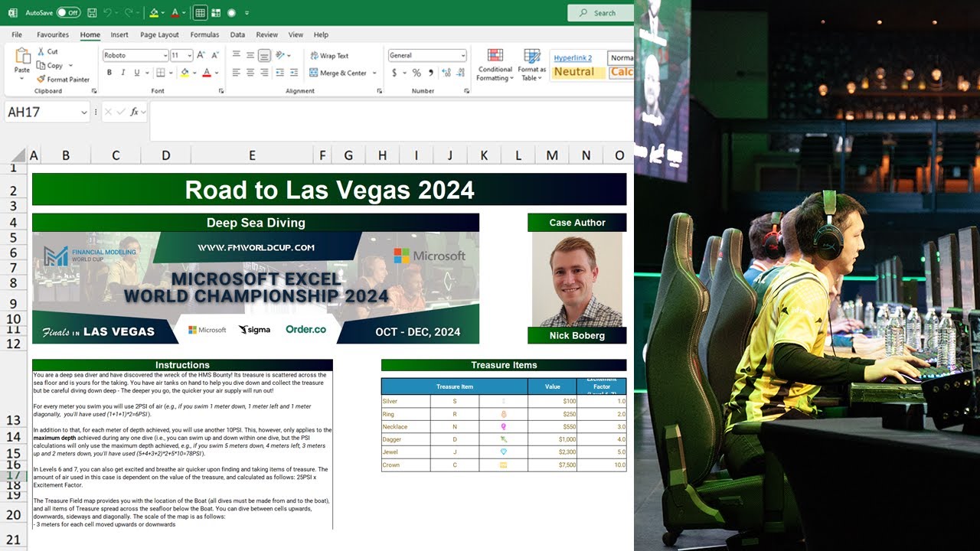
Task: Click the Align Right icon
Action: (x=264, y=73)
